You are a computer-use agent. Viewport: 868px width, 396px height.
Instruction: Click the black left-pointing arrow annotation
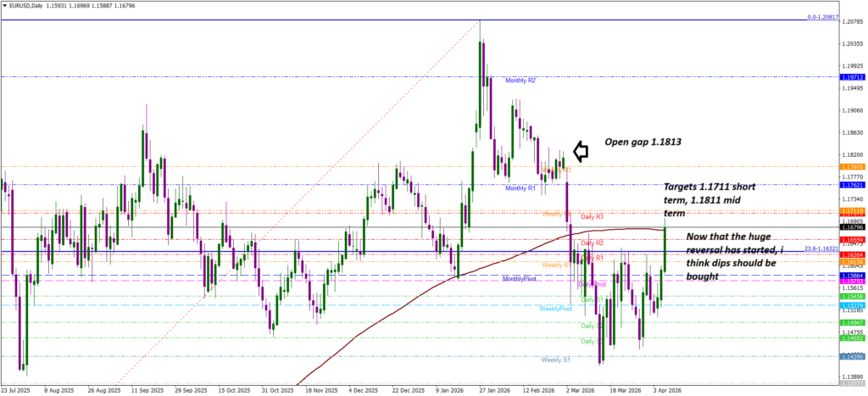click(x=581, y=151)
